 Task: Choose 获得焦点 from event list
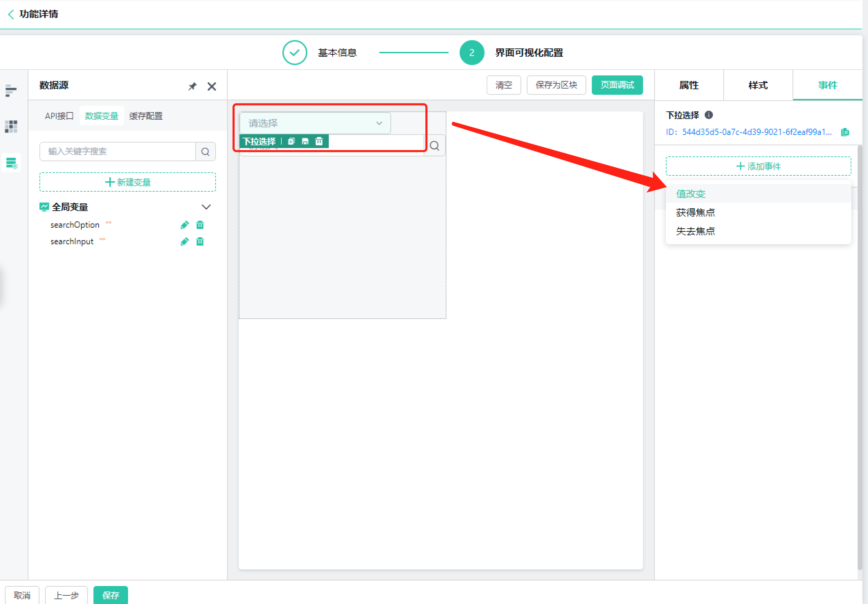click(x=695, y=212)
